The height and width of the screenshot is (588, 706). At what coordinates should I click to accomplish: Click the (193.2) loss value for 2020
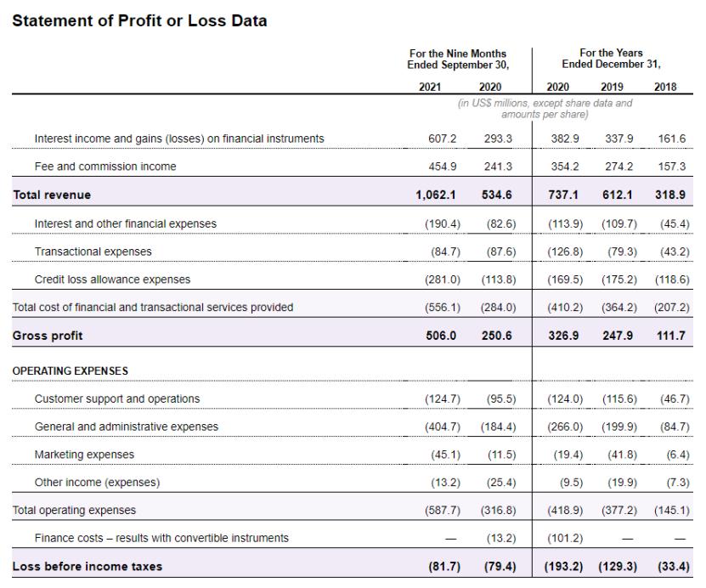(x=564, y=567)
